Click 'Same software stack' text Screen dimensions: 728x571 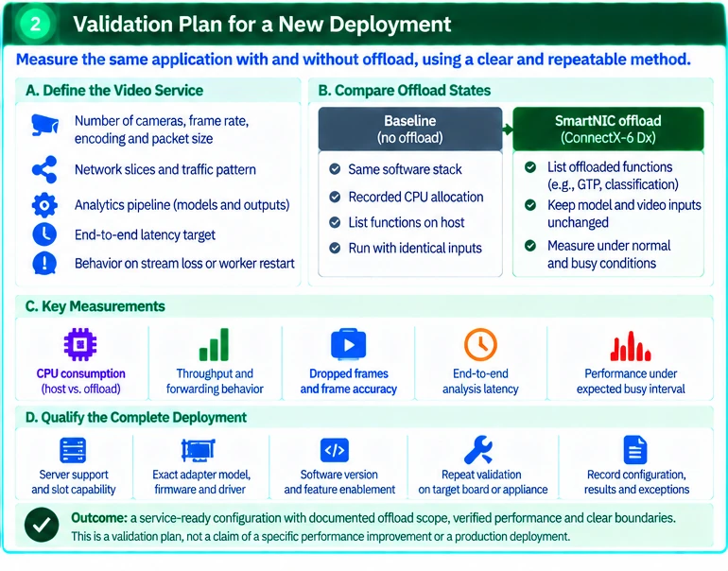pyautogui.click(x=405, y=169)
